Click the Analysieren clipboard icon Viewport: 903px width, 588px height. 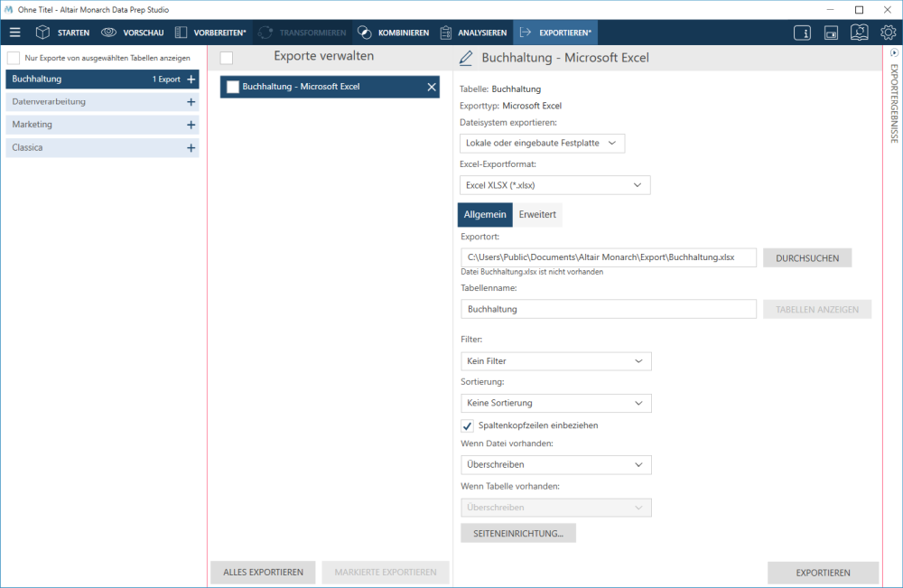446,33
